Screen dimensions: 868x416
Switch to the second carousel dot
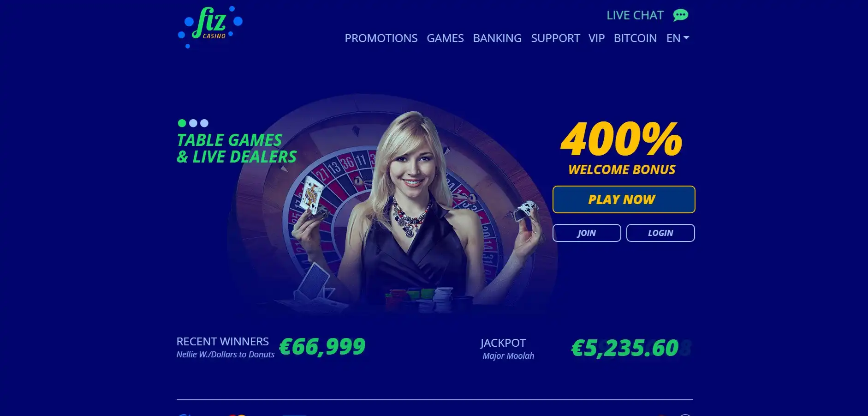[193, 123]
